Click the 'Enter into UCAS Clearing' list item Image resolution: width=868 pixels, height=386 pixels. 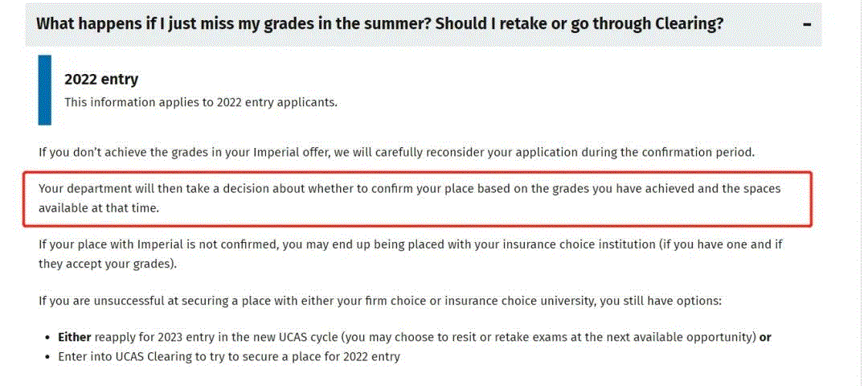coord(229,356)
